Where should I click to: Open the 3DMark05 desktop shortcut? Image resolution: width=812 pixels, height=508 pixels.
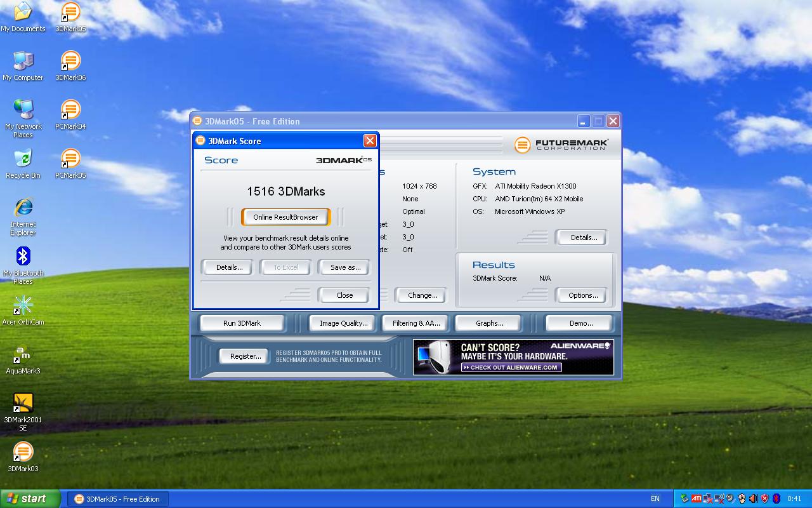coord(70,17)
